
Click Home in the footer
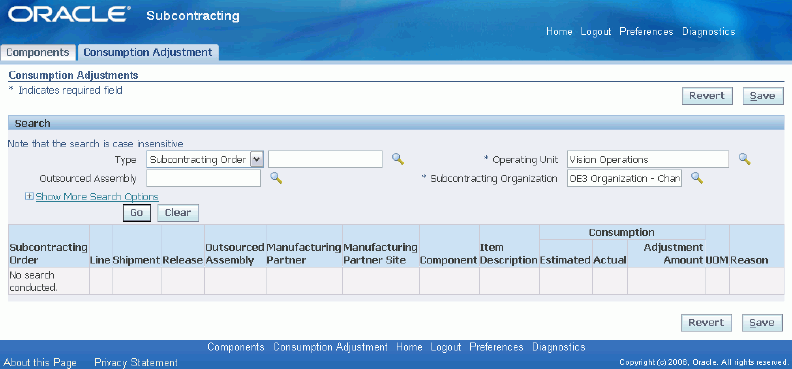coord(409,347)
